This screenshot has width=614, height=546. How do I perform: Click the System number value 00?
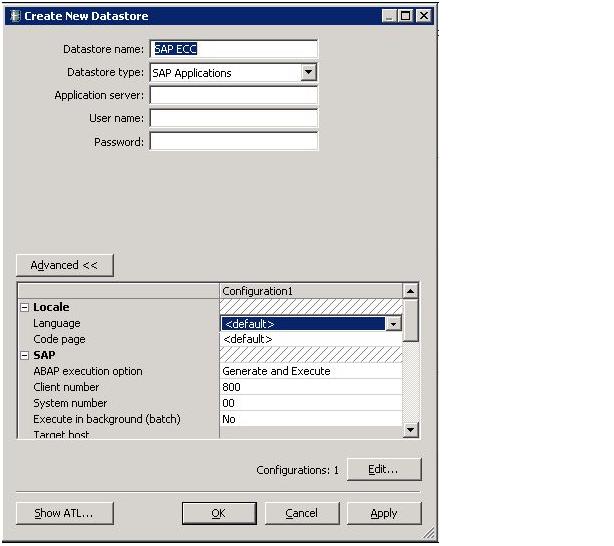(x=311, y=403)
